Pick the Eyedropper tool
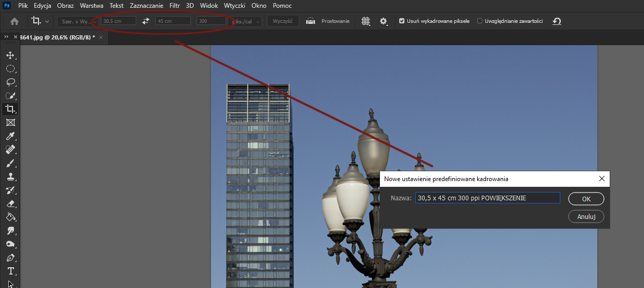Screen dimensions: 644x288 click(10, 136)
